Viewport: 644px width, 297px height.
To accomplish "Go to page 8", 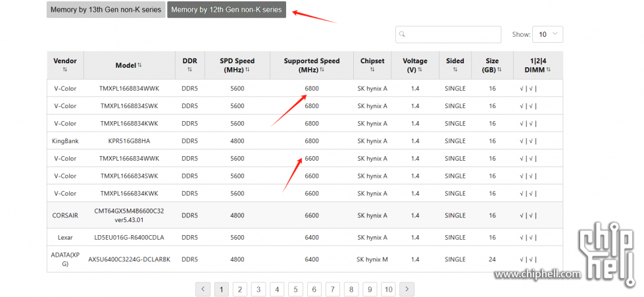I will point(351,290).
